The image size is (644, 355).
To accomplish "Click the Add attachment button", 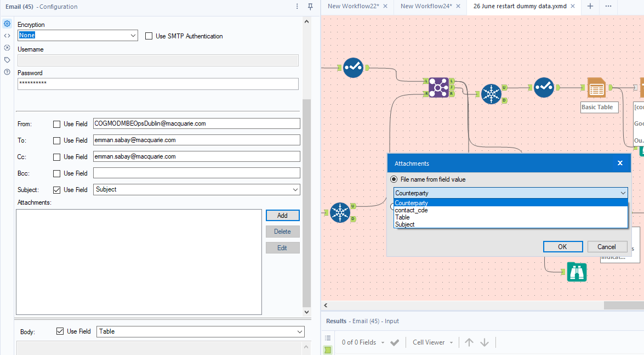I will click(282, 215).
